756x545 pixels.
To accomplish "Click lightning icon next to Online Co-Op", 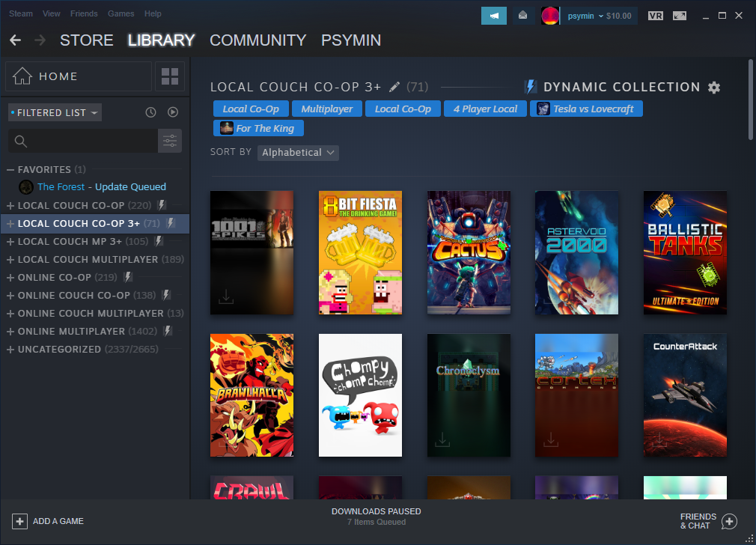I will pos(128,277).
